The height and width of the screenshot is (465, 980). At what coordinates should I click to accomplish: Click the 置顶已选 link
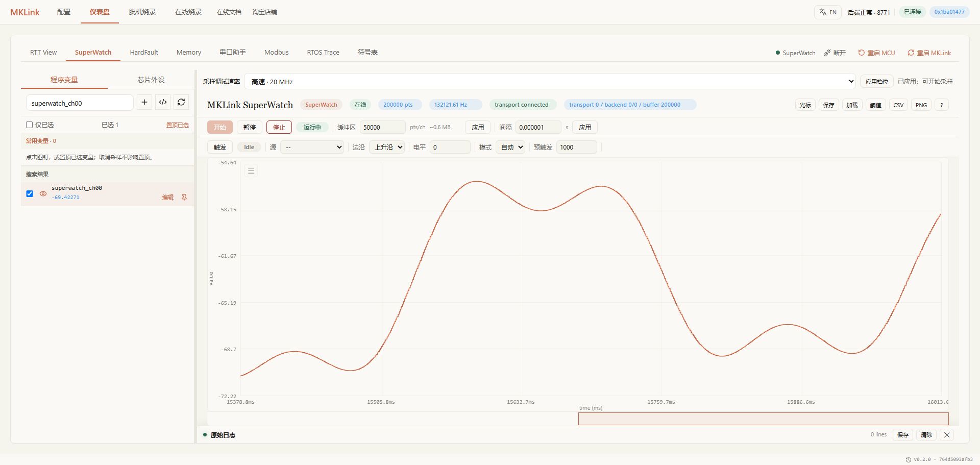point(178,125)
